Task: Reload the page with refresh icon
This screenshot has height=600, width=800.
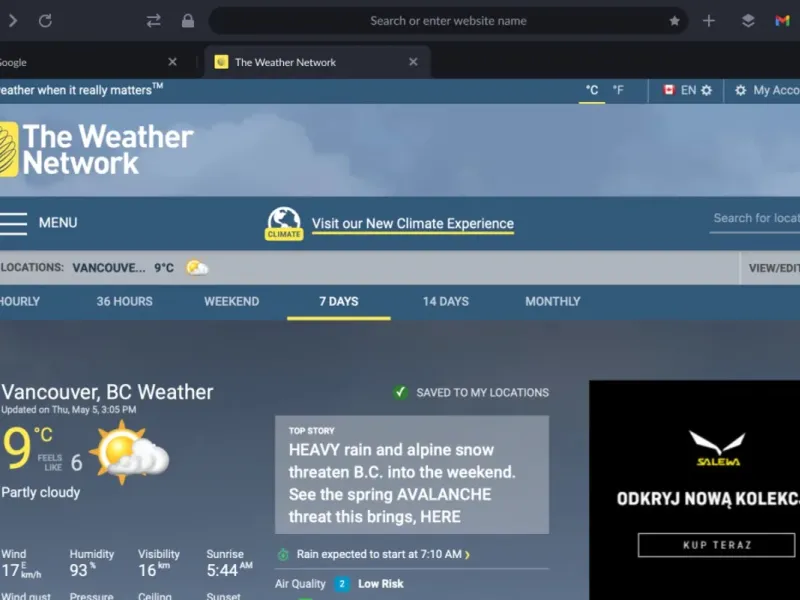Action: click(x=45, y=21)
